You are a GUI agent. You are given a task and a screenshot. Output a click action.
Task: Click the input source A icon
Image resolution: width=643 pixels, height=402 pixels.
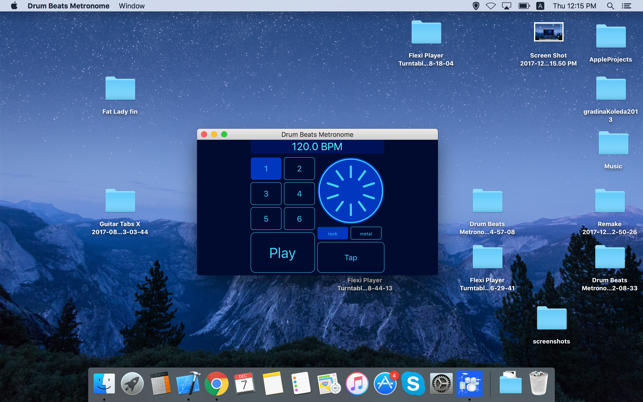pyautogui.click(x=540, y=6)
